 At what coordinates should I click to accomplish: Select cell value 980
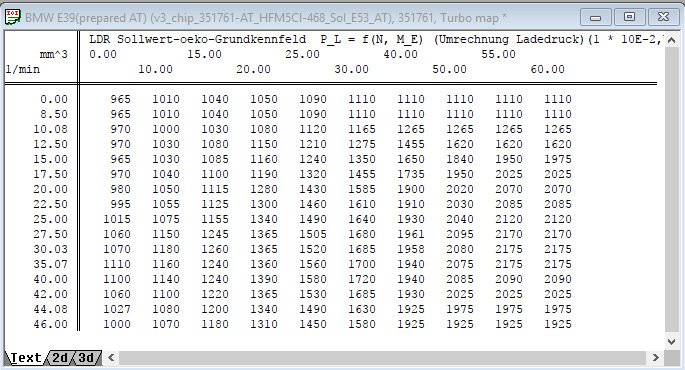pyautogui.click(x=121, y=189)
